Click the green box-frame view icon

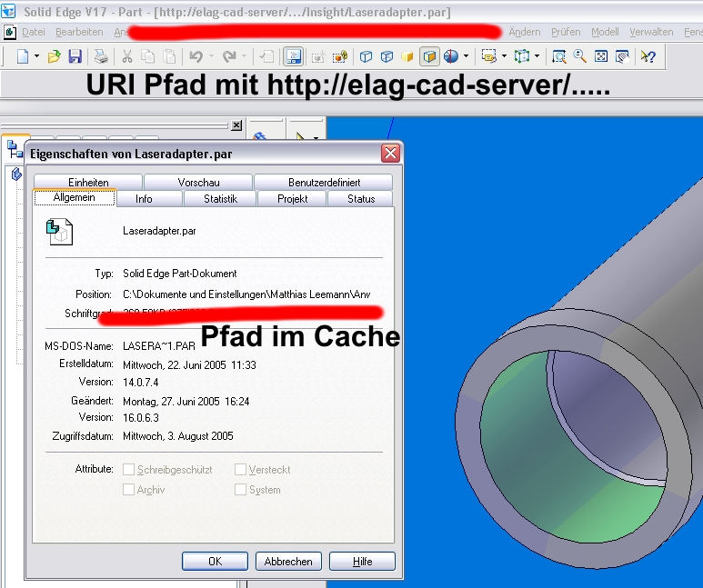[x=522, y=56]
